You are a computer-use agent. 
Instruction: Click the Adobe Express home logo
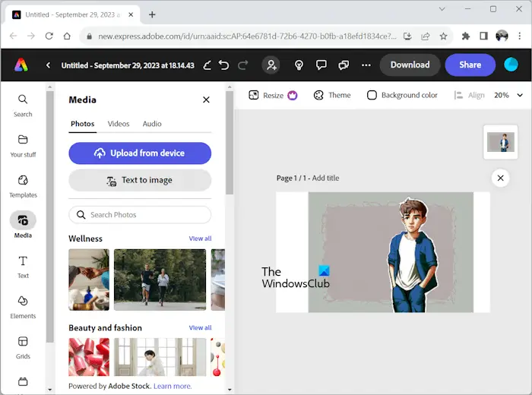[21, 65]
